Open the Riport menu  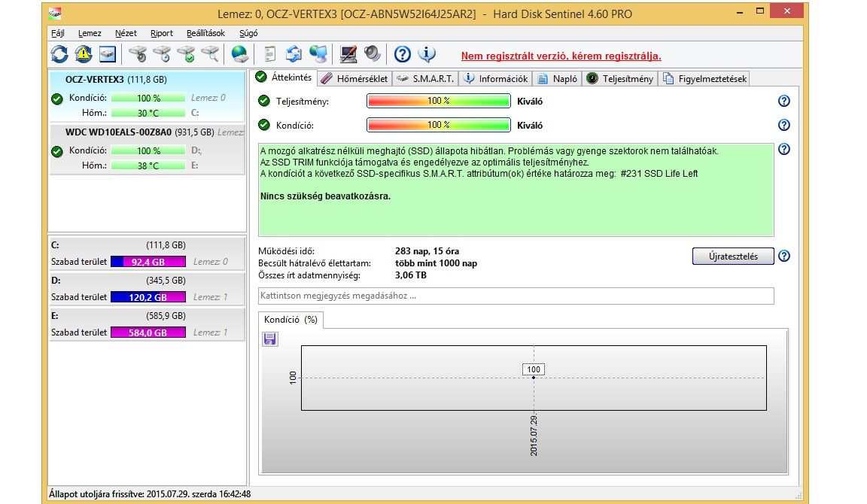(x=162, y=33)
